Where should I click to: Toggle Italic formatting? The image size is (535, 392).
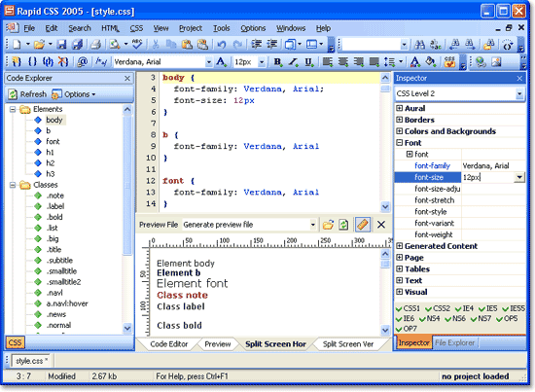pos(293,61)
